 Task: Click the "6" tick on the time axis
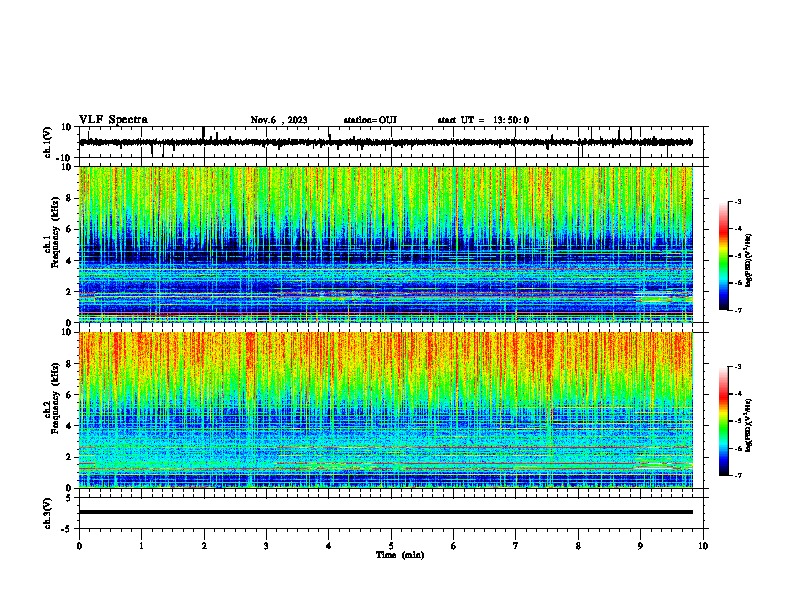(x=454, y=546)
